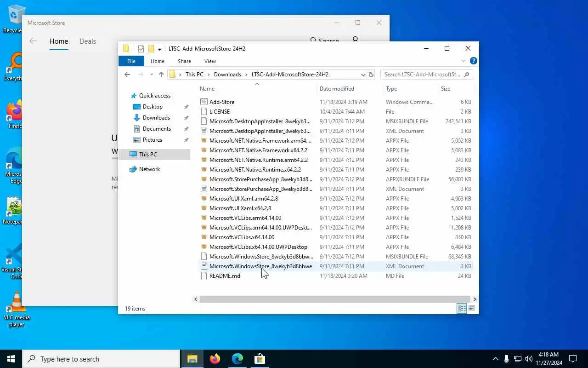588x368 pixels.
Task: Sort files by Date modified column
Action: [x=337, y=89]
